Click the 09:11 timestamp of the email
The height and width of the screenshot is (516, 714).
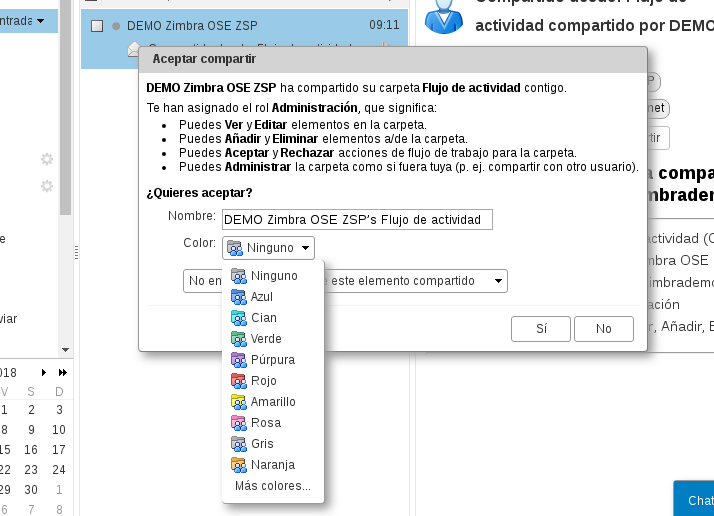[x=384, y=25]
